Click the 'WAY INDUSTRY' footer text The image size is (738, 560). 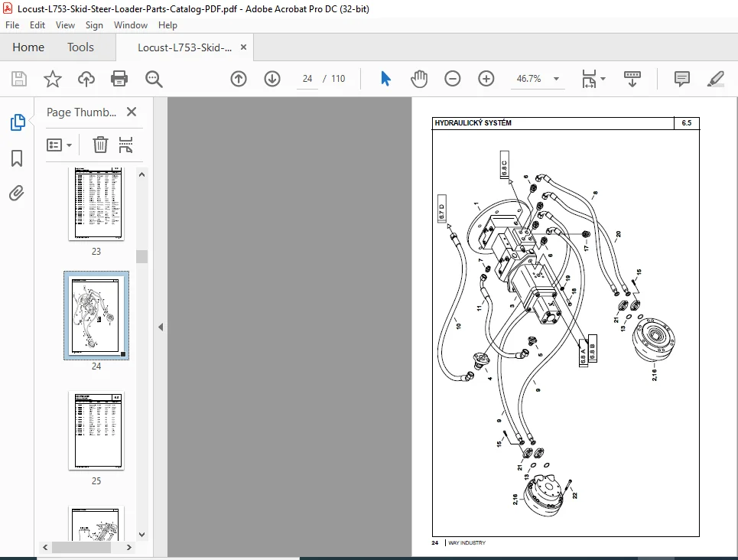coord(467,543)
